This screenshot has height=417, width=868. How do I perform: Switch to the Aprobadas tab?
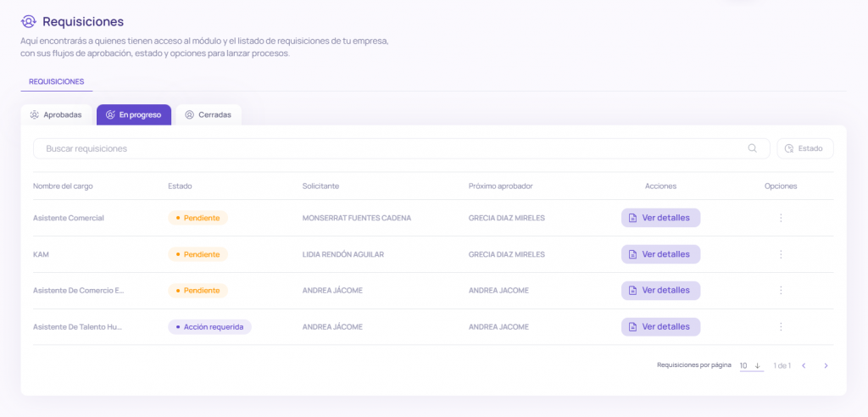pos(56,114)
